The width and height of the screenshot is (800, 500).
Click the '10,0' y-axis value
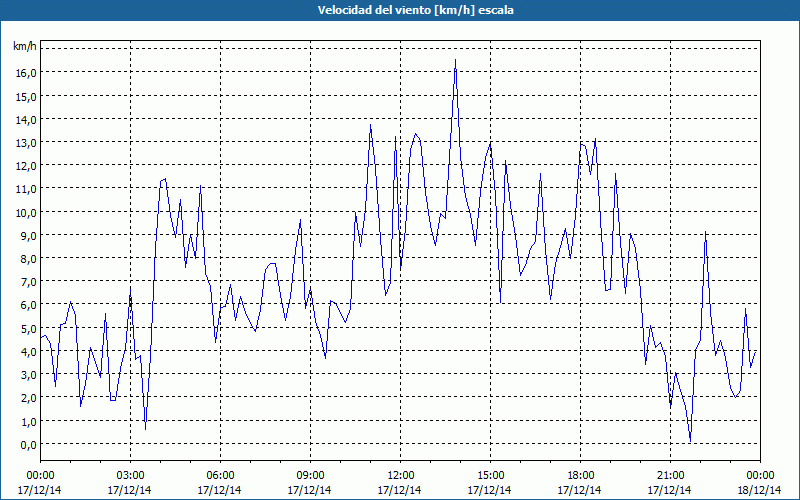click(x=26, y=213)
